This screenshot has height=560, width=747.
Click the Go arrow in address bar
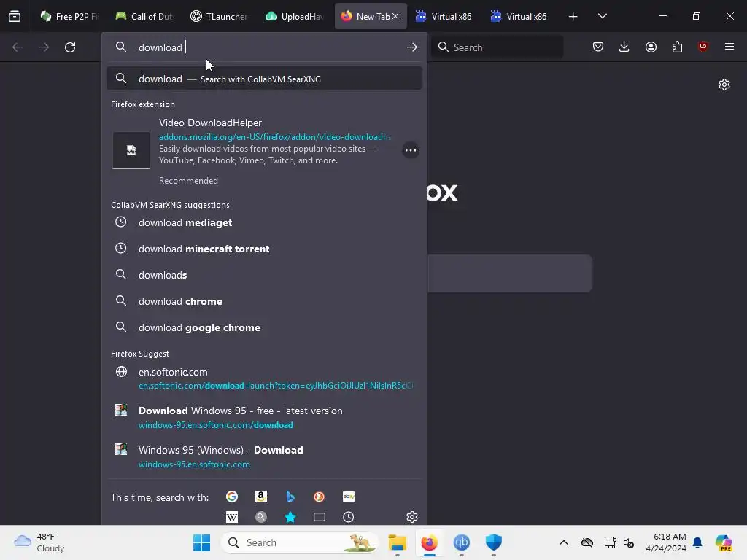(x=412, y=47)
